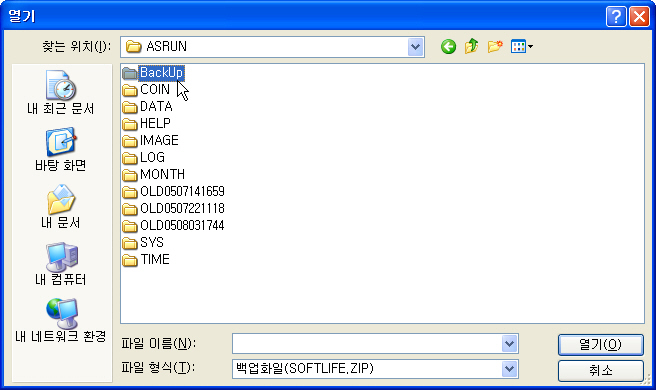656x390 pixels.
Task: Create a new folder
Action: [x=495, y=46]
